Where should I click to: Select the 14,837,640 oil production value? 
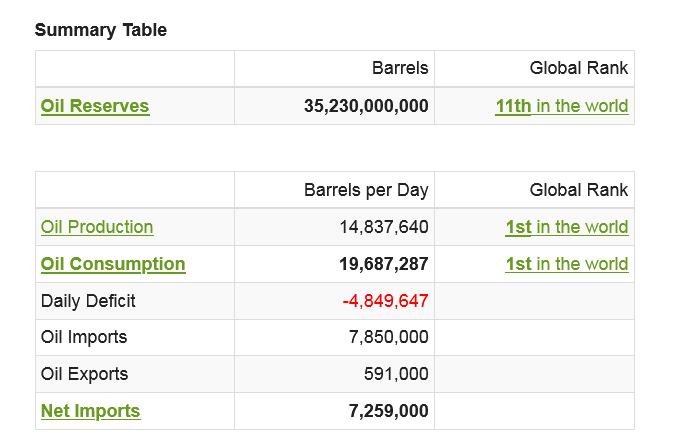point(384,227)
